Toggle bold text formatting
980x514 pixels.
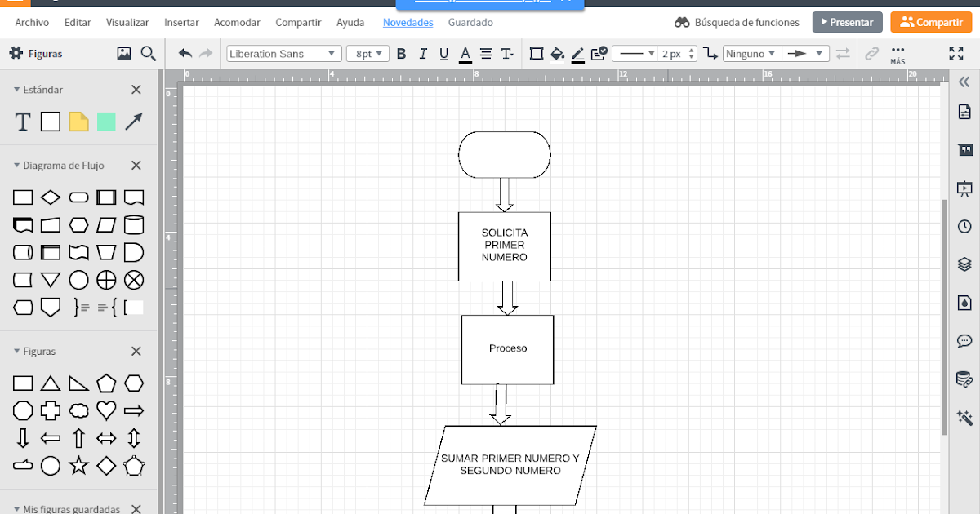[401, 53]
